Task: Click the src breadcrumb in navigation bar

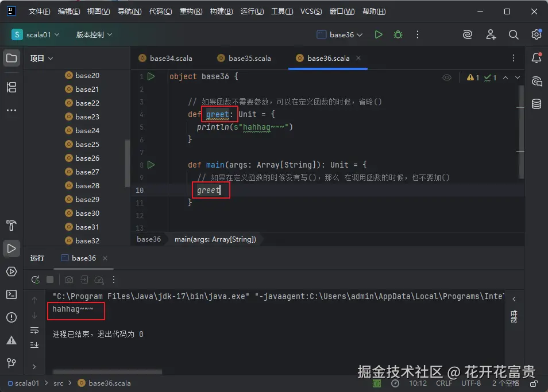Action: pyautogui.click(x=59, y=383)
